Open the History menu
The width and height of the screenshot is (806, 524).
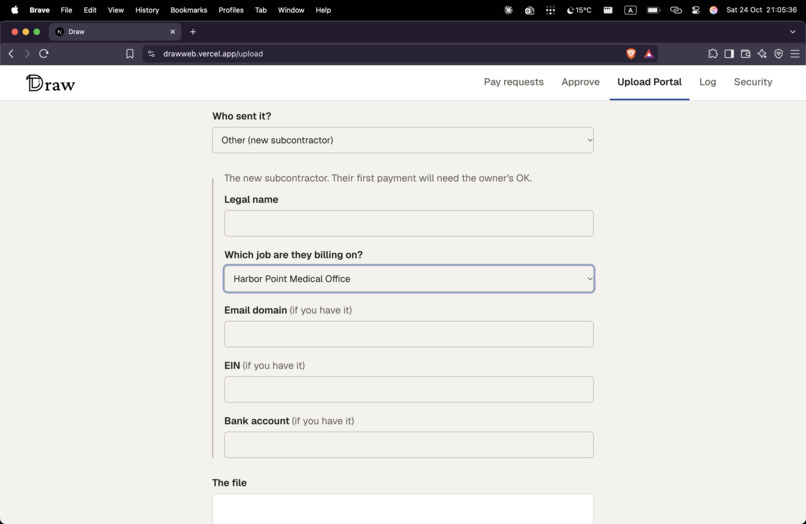tap(147, 10)
